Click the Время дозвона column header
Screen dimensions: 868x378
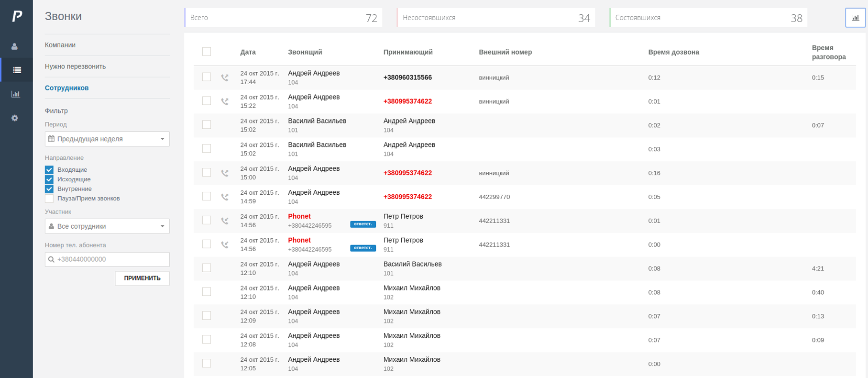tap(673, 52)
